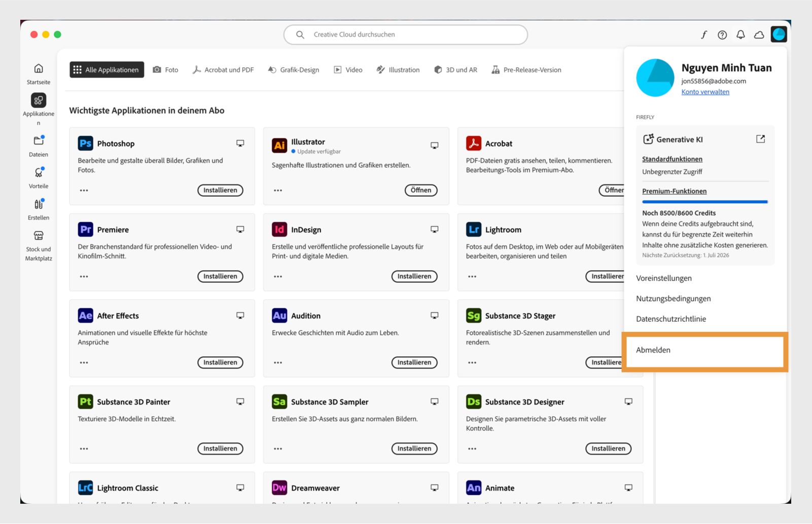
Task: Open more options for Substance 3D Painter
Action: 84,449
